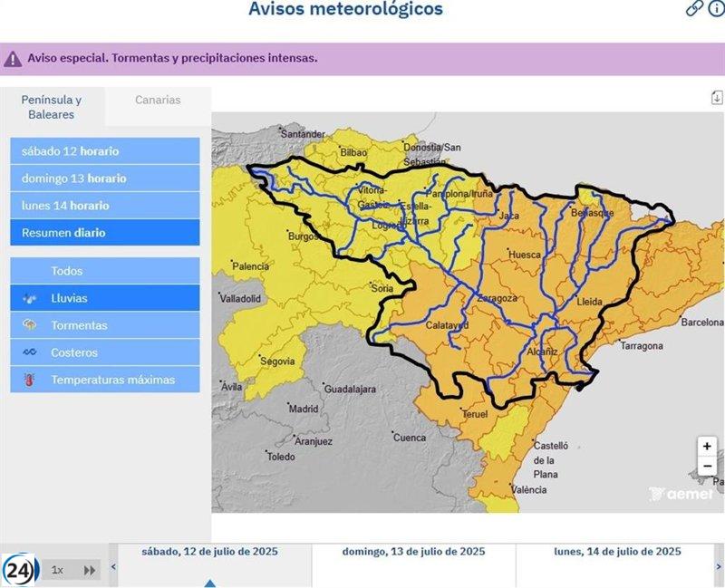
Task: Click the 24 logo badge
Action: [x=19, y=570]
